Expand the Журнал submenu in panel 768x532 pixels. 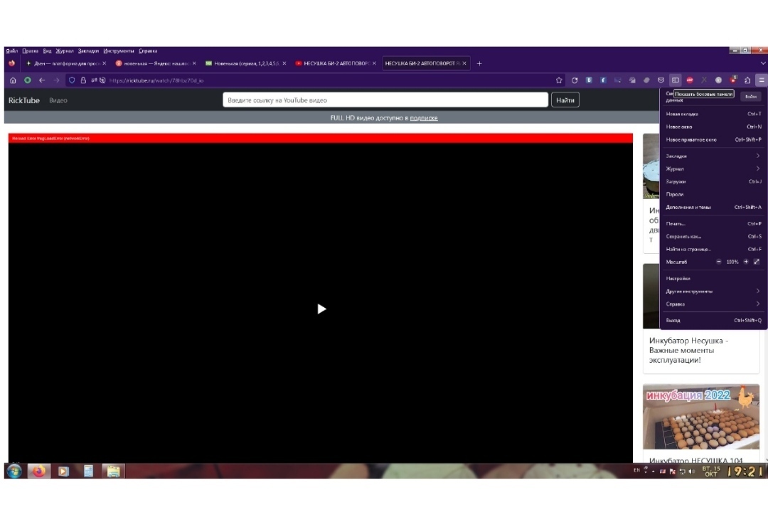coord(713,169)
